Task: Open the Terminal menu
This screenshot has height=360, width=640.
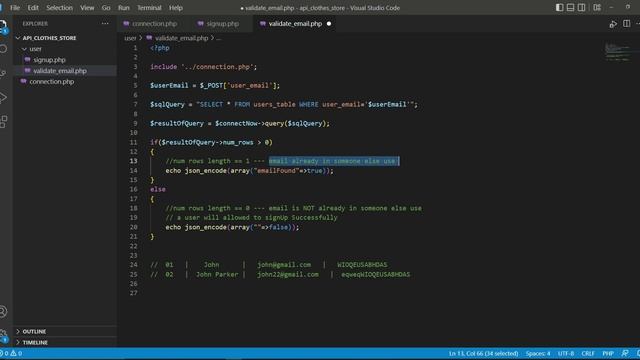Action: pyautogui.click(x=149, y=8)
